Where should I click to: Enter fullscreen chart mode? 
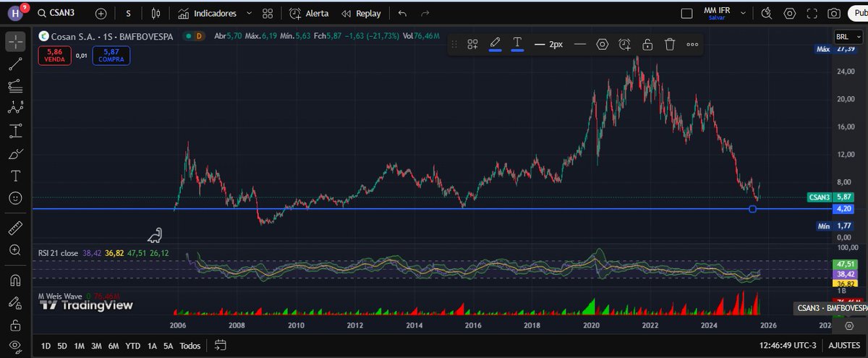click(x=812, y=13)
